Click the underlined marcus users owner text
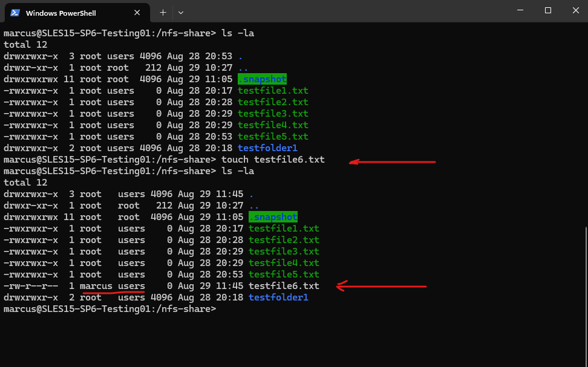The height and width of the screenshot is (367, 588). pyautogui.click(x=112, y=286)
